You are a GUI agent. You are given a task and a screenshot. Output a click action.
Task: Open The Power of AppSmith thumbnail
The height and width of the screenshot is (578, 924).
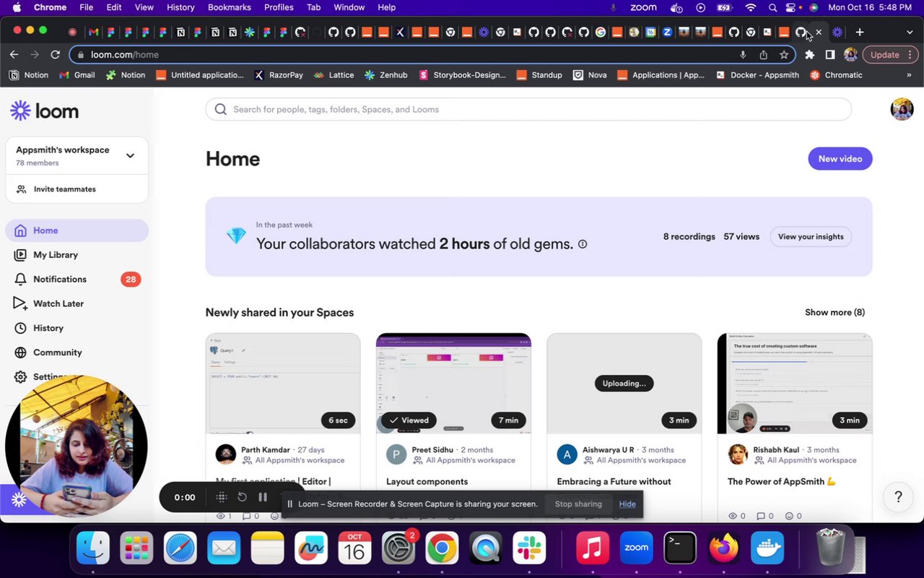(795, 384)
